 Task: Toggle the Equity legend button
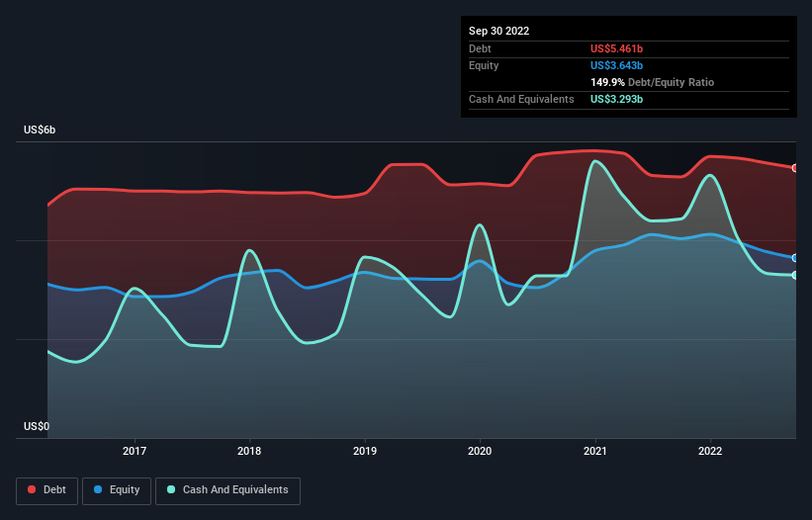tap(117, 490)
